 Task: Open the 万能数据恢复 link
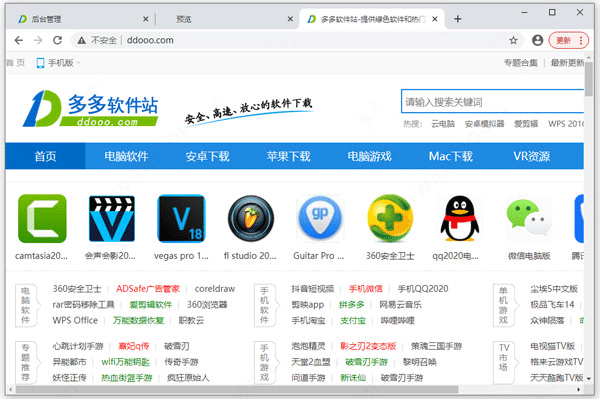139,320
